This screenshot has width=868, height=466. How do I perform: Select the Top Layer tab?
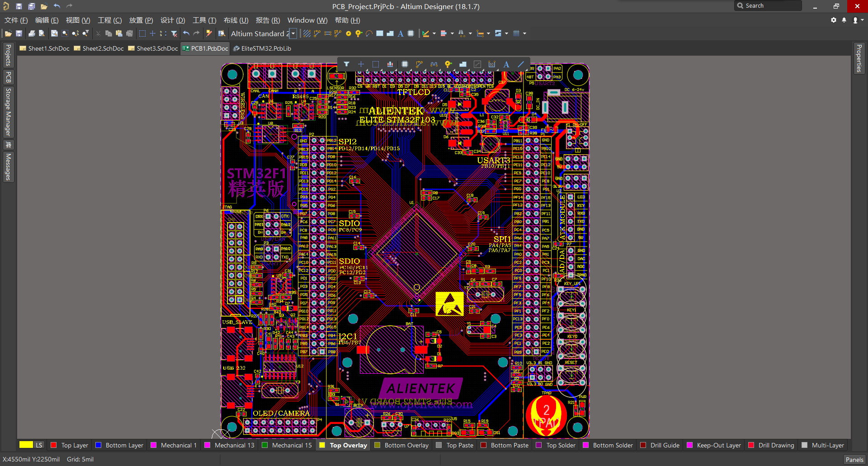[x=70, y=445]
